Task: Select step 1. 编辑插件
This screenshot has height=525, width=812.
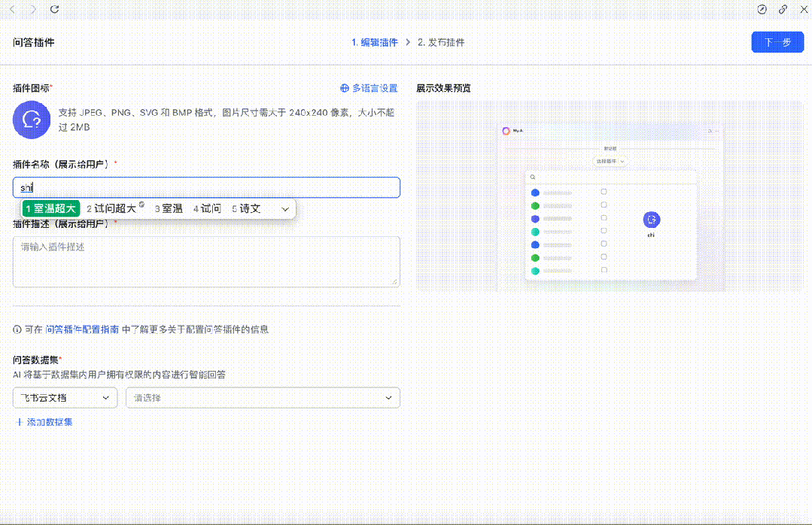Action: pyautogui.click(x=375, y=42)
